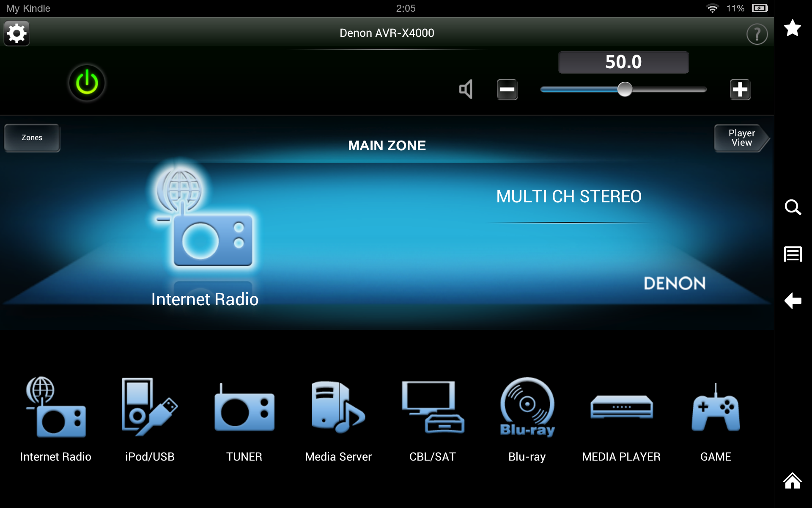Switch input to CBL/SAT

[x=433, y=408]
